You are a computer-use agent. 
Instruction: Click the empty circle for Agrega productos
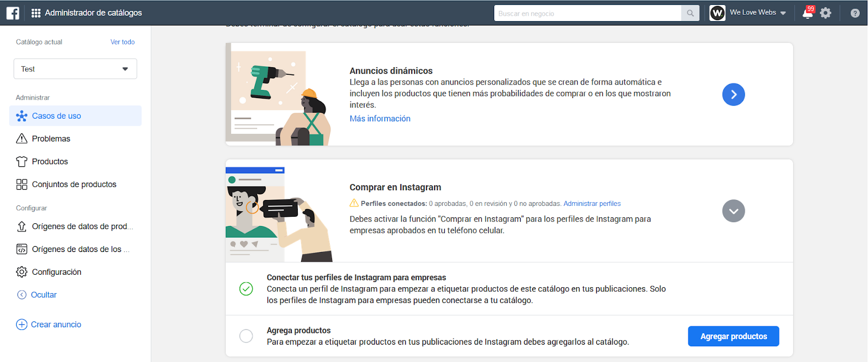point(246,336)
